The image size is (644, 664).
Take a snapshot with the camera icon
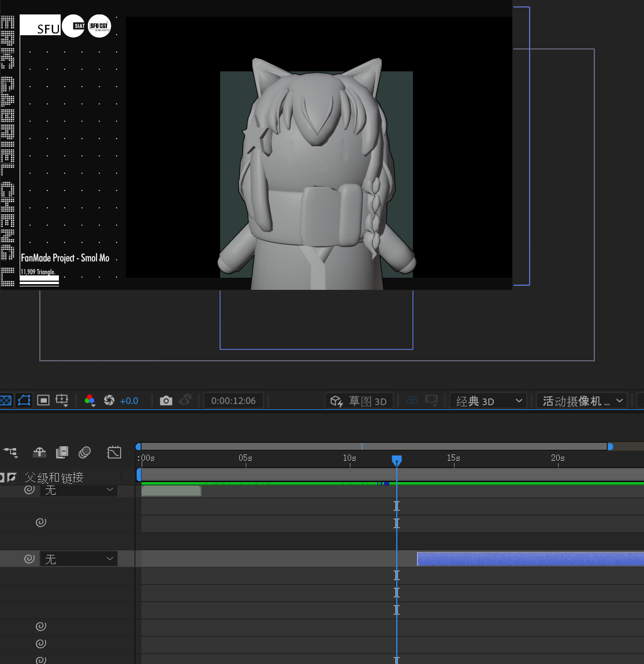pos(166,401)
